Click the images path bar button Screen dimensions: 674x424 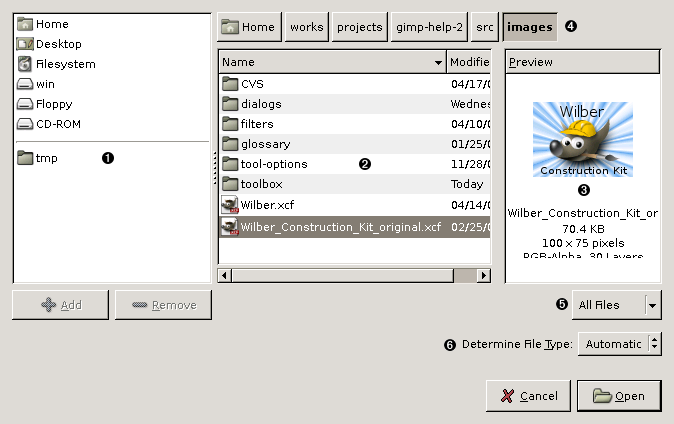click(529, 27)
